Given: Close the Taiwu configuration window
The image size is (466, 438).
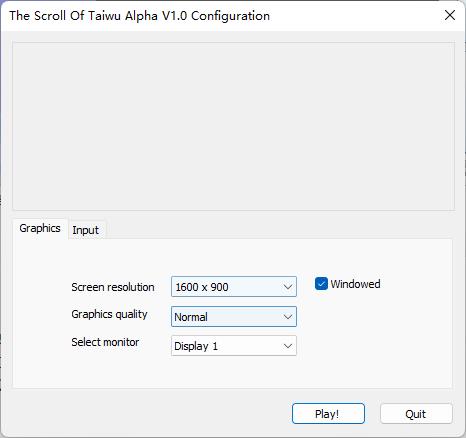Looking at the screenshot, I should pos(450,15).
